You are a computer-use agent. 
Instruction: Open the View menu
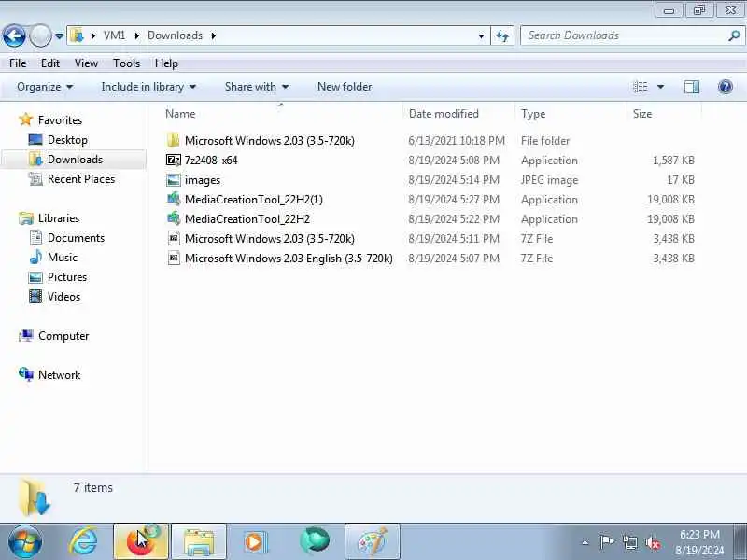point(86,63)
